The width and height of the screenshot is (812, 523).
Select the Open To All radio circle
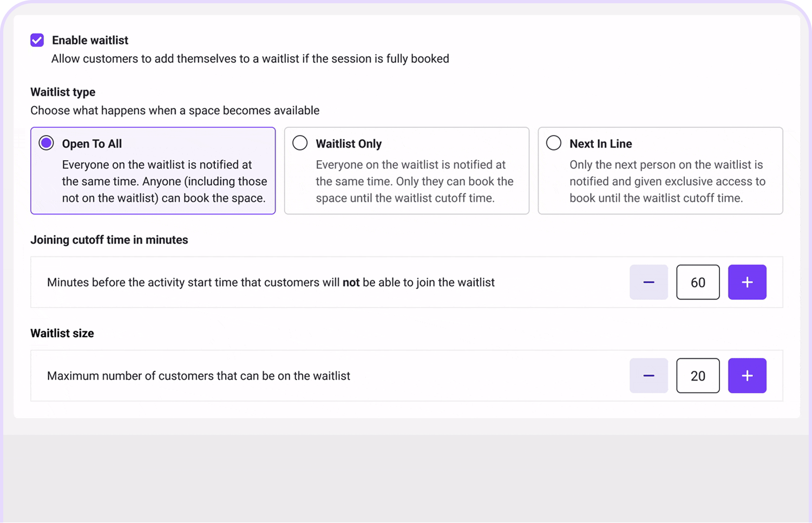tap(47, 143)
